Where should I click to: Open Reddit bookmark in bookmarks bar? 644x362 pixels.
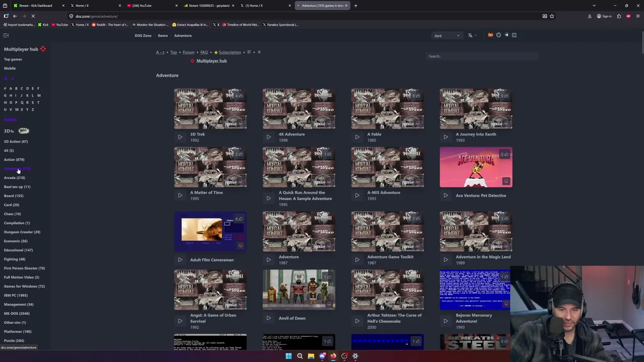pos(110,25)
